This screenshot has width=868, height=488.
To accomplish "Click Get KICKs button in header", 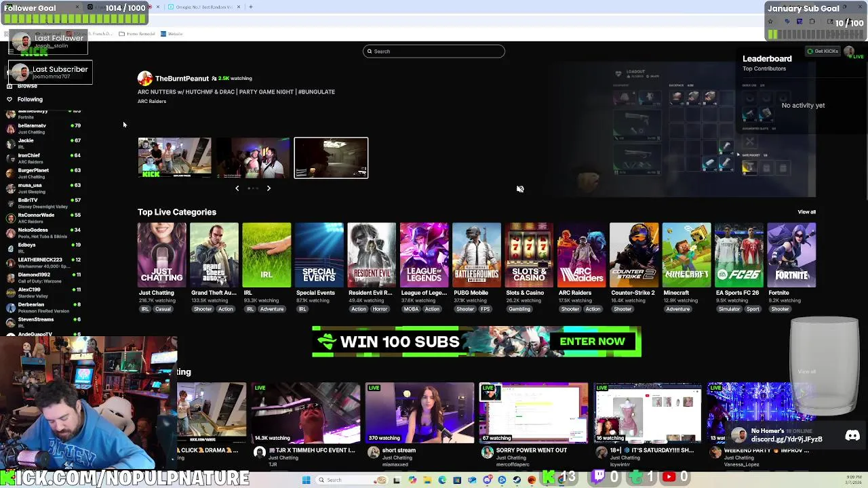I will 823,52.
